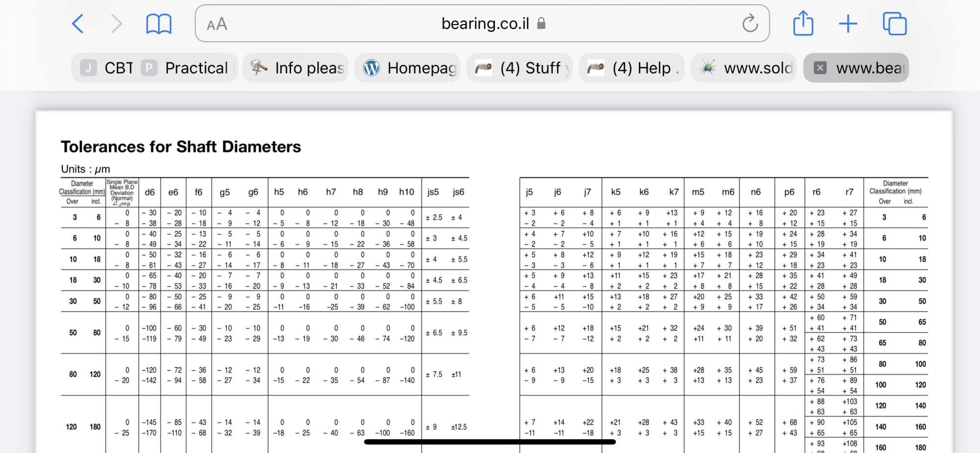Image resolution: width=980 pixels, height=453 pixels.
Task: Tap the padlock icon in address bar
Action: pos(541,24)
